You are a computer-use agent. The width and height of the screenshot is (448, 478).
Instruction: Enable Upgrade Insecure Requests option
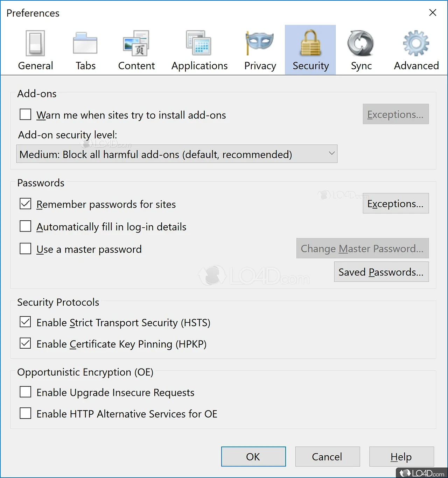point(26,392)
